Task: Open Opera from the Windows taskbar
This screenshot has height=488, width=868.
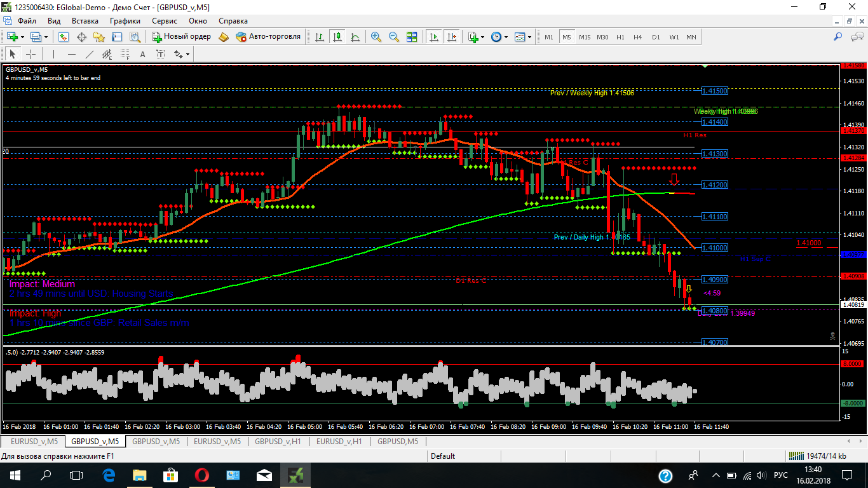Action: pos(202,475)
